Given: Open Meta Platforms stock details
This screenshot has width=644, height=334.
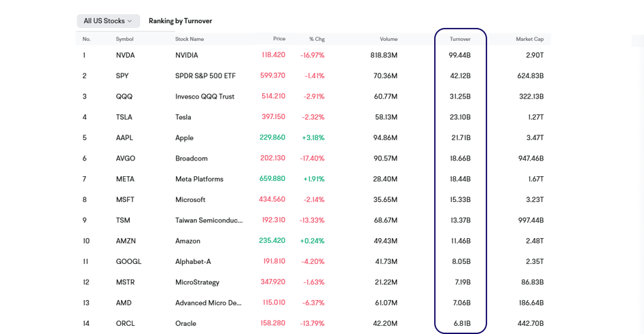Looking at the screenshot, I should click(199, 180).
